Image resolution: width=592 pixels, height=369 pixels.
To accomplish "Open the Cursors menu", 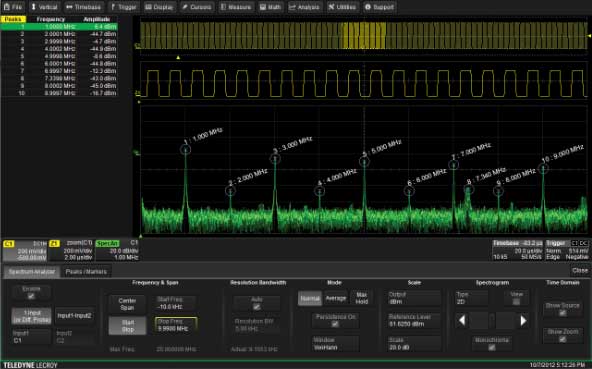I will tap(197, 7).
